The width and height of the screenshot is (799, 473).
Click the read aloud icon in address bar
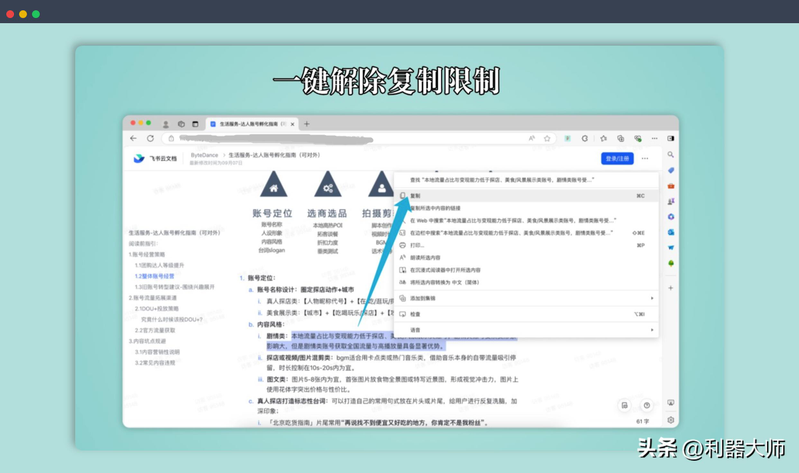tap(531, 138)
